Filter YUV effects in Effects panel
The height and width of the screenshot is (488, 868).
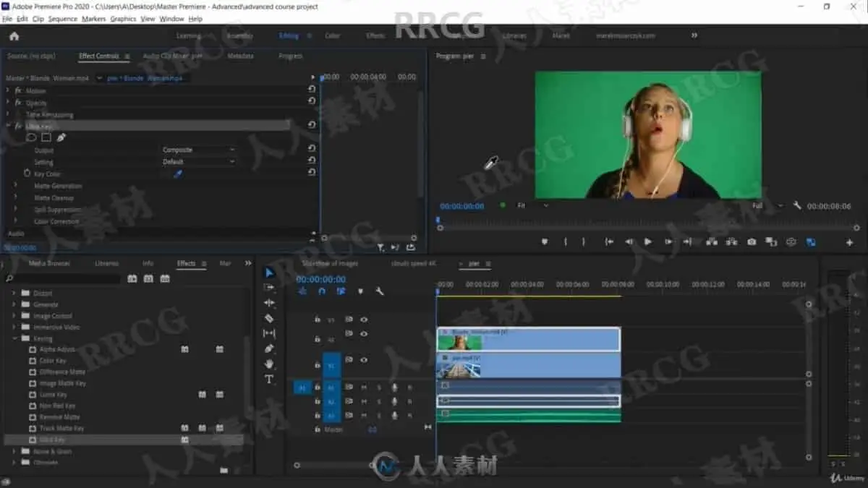pyautogui.click(x=165, y=278)
